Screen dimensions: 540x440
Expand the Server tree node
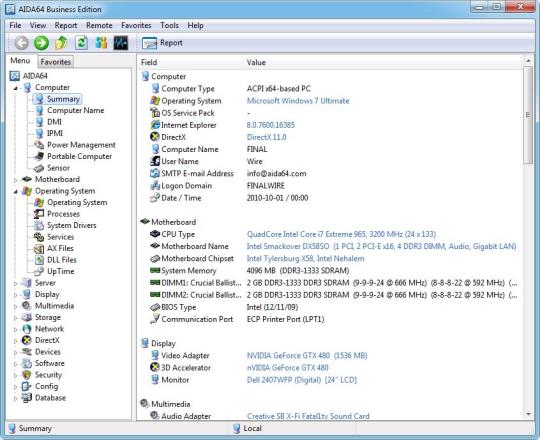(15, 283)
